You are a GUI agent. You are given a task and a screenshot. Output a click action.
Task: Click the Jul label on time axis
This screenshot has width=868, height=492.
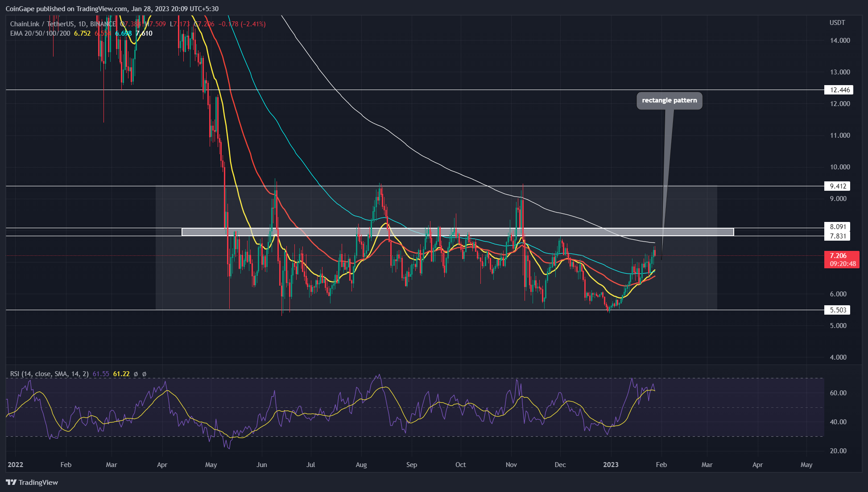[x=310, y=465]
